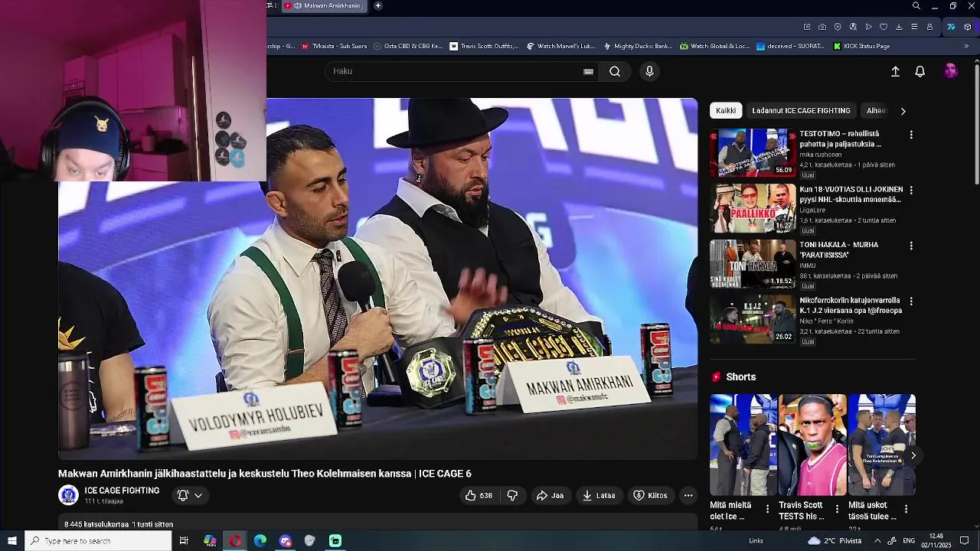This screenshot has width=980, height=551.
Task: Show hidden bookmarks with double chevron
Action: tap(966, 46)
